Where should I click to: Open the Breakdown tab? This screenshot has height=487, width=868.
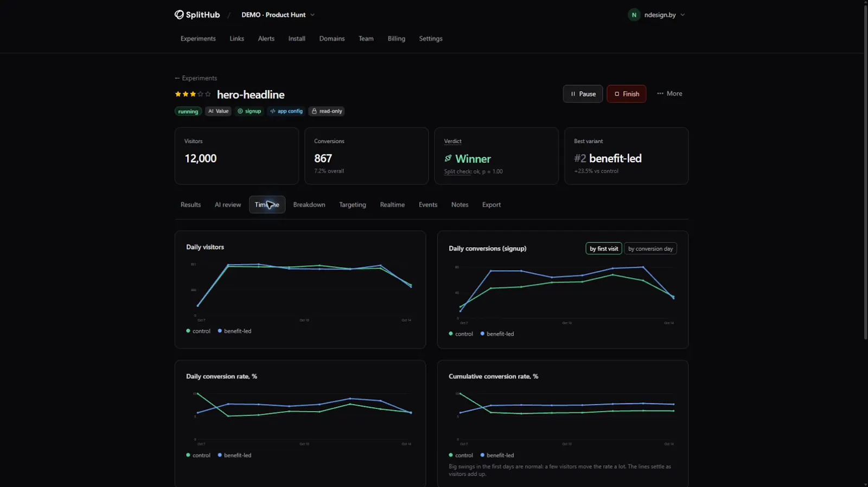coord(309,204)
